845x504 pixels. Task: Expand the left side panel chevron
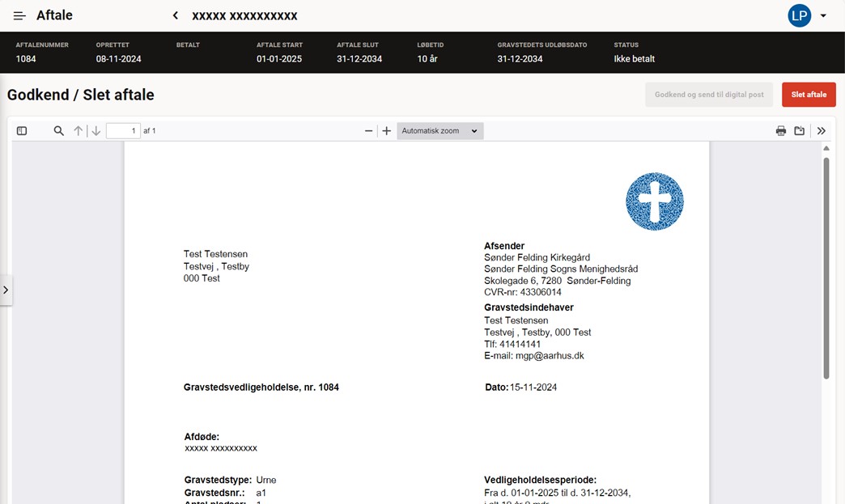(6, 290)
